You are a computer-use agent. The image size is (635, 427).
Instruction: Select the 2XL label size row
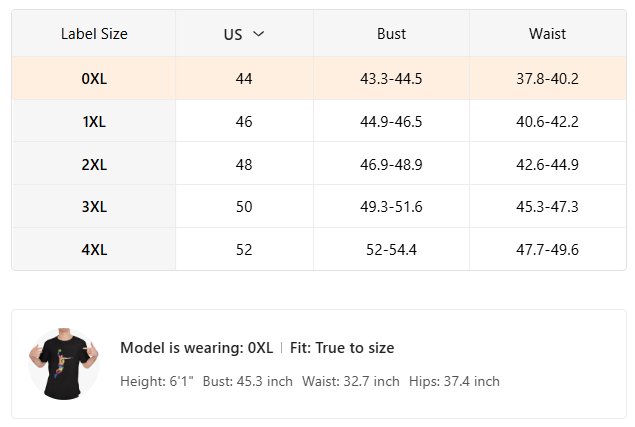coord(94,164)
